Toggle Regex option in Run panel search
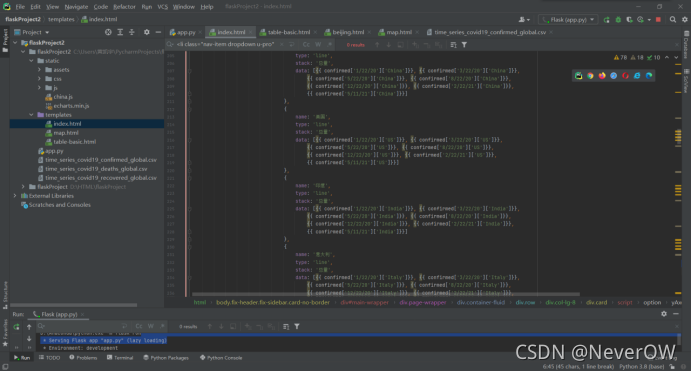Screen dimensions: 692x371 pyautogui.click(x=162, y=326)
